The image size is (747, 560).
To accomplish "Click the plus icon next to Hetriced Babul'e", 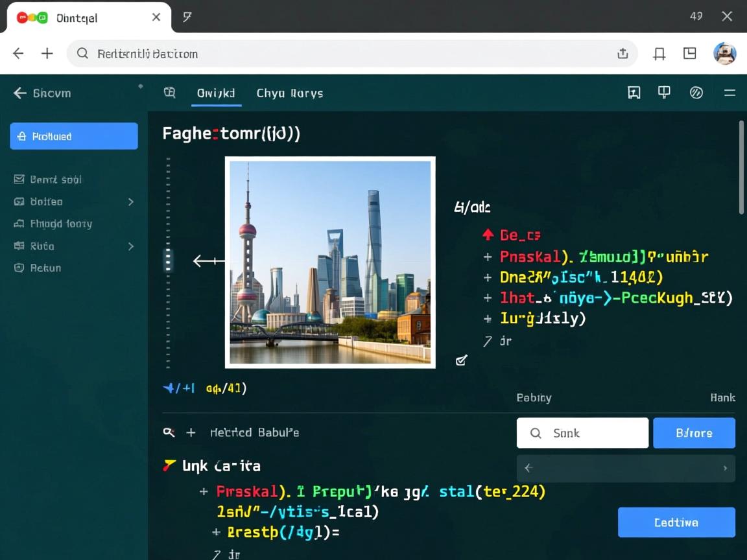I will pyautogui.click(x=191, y=432).
